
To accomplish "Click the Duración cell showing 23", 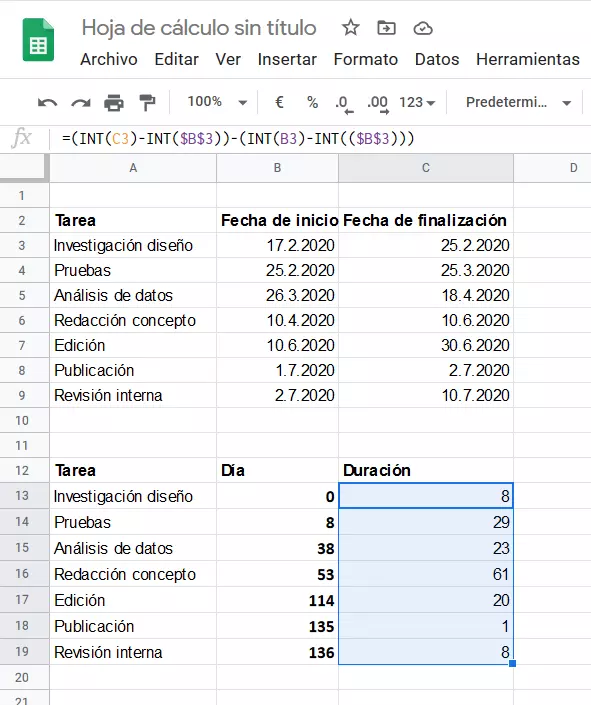I will click(426, 548).
